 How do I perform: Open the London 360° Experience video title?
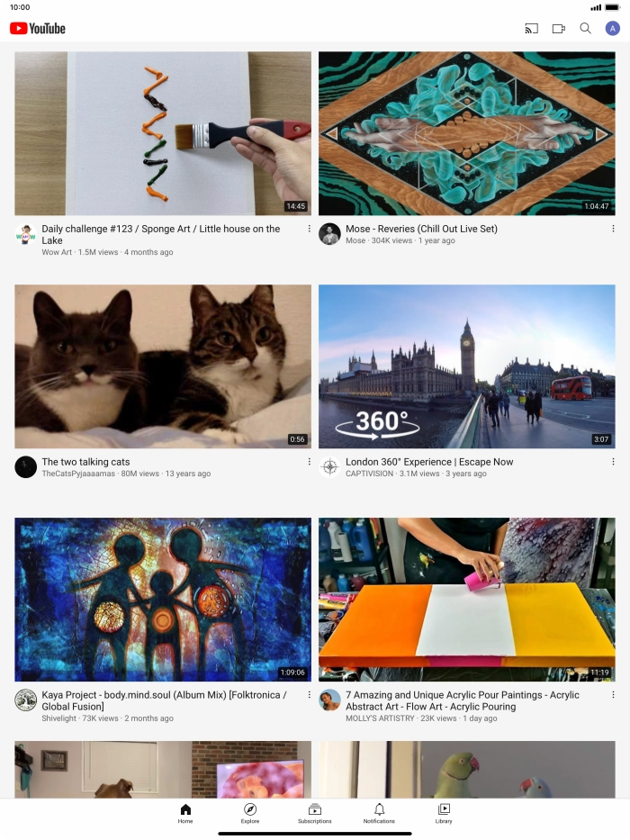click(x=429, y=462)
